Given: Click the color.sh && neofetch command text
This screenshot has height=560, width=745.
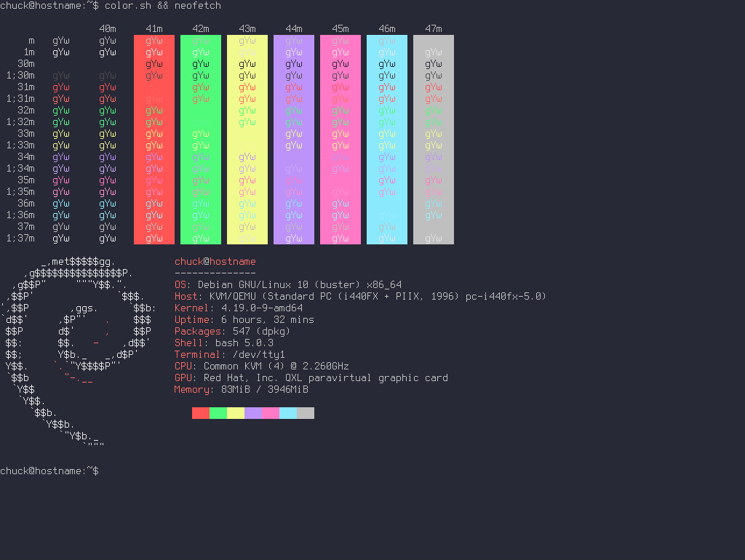Looking at the screenshot, I should pos(163,6).
